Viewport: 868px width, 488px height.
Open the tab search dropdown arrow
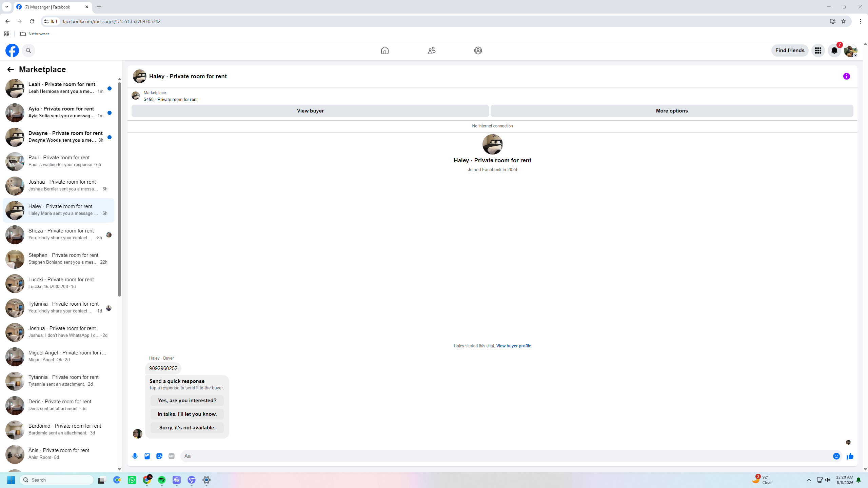pyautogui.click(x=7, y=7)
